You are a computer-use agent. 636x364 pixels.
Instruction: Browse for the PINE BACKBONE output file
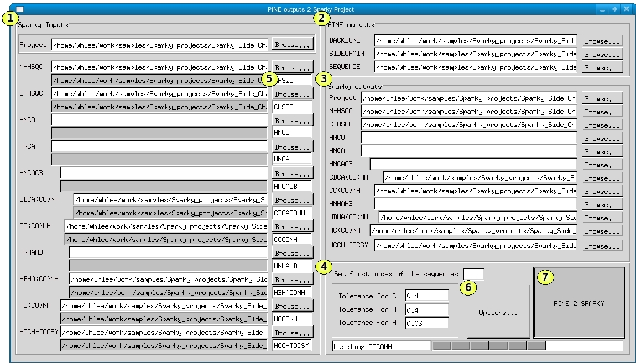click(602, 41)
